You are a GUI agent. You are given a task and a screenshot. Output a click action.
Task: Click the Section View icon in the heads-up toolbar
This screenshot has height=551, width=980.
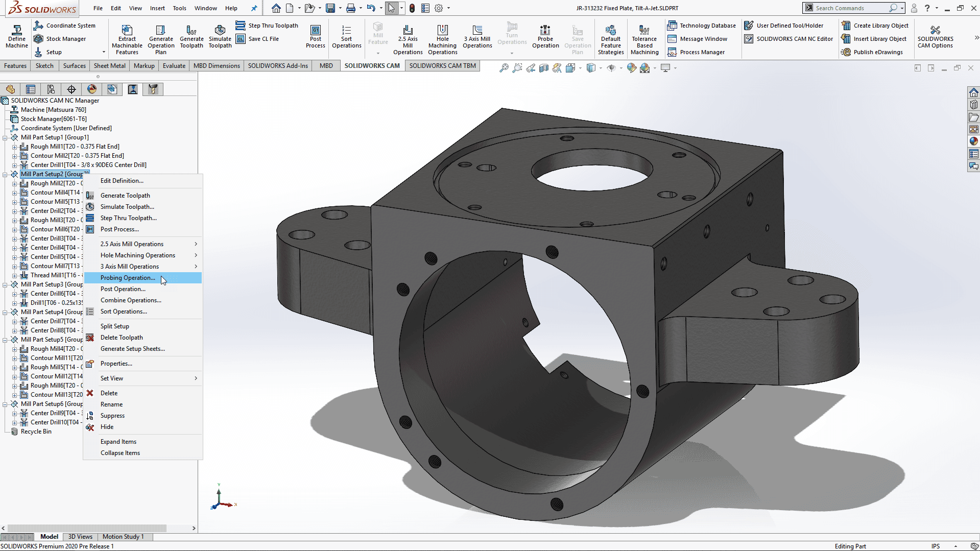(x=543, y=67)
